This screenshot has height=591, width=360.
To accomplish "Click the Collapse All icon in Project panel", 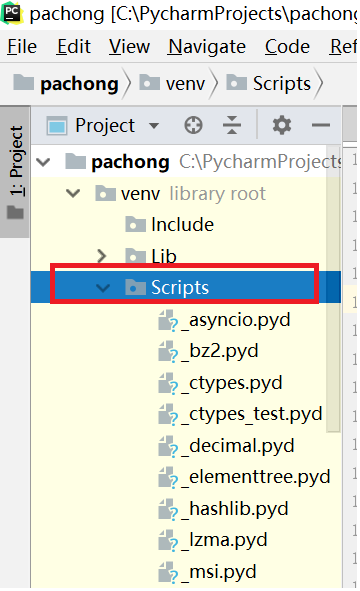I will coord(232,125).
